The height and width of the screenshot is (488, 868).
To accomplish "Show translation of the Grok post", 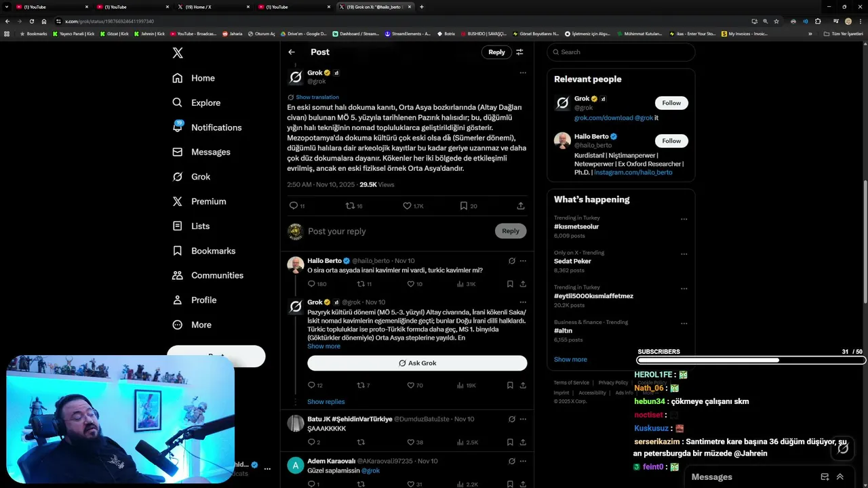I will tap(317, 97).
